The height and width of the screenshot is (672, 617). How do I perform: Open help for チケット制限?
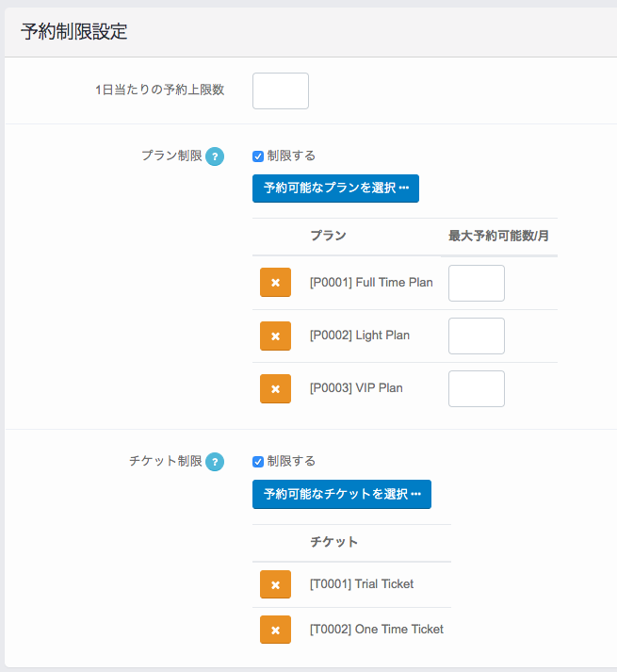click(215, 462)
